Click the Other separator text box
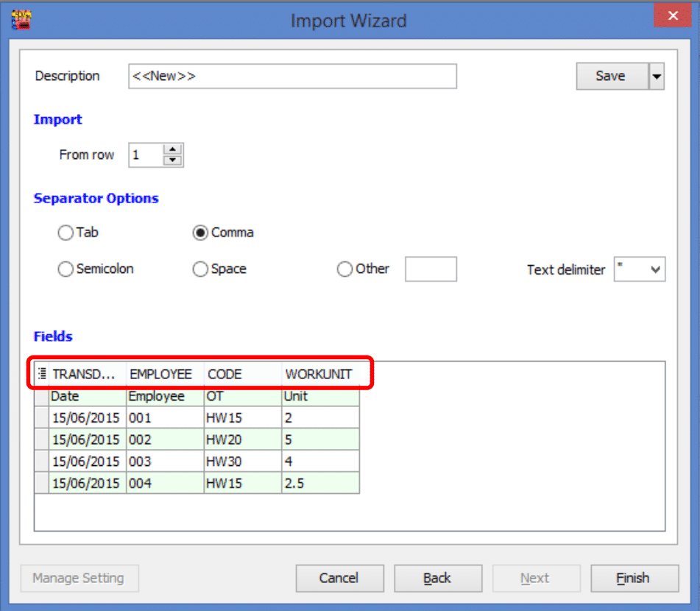 pyautogui.click(x=430, y=269)
